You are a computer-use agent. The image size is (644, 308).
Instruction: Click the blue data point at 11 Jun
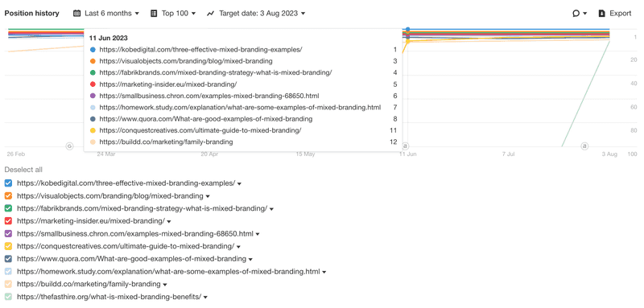pyautogui.click(x=407, y=29)
